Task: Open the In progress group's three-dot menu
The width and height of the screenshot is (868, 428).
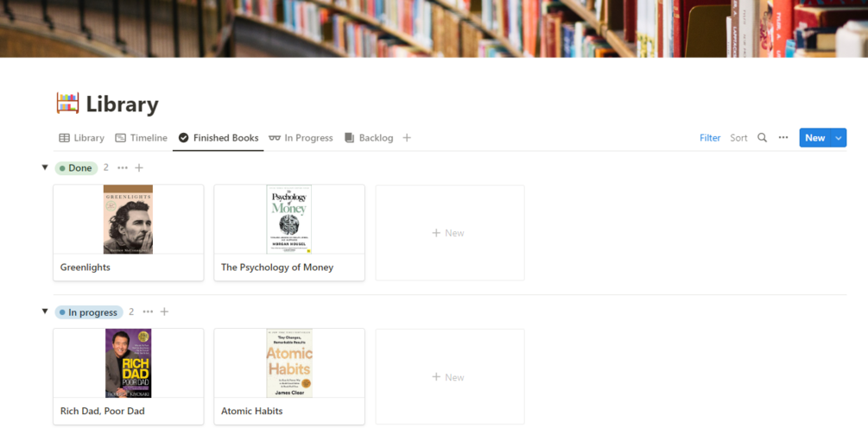Action: 148,312
